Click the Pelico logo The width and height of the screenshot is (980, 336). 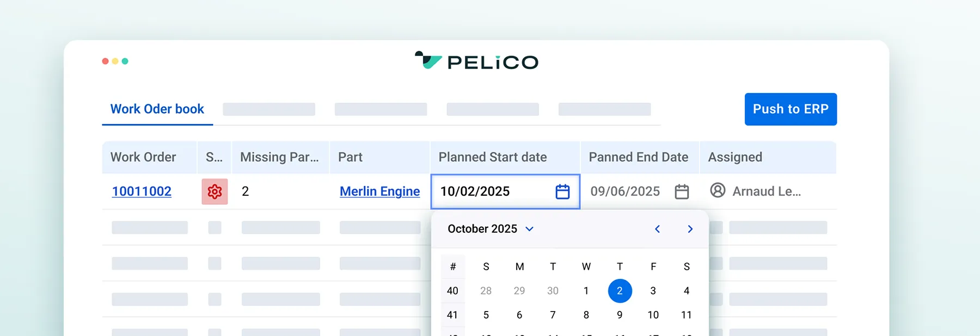click(x=476, y=61)
